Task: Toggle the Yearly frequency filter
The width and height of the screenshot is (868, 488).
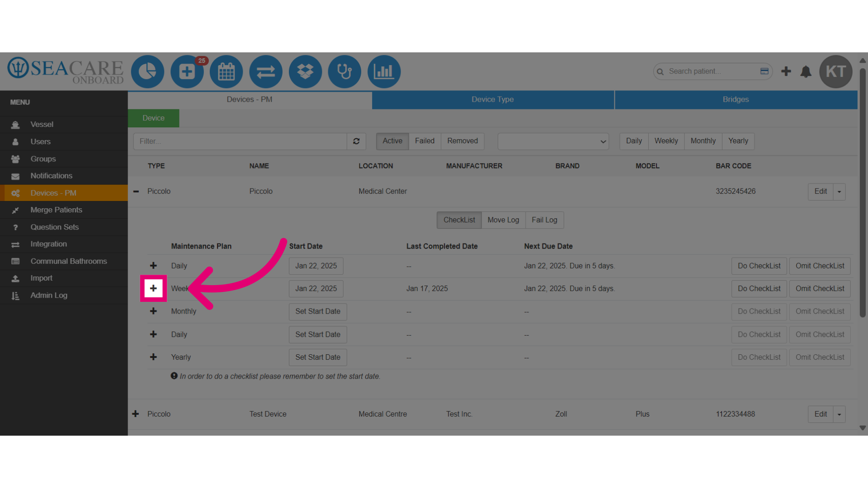Action: click(x=738, y=141)
